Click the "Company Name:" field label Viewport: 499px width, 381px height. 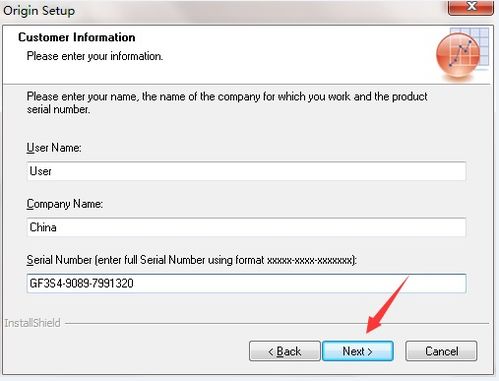point(65,204)
